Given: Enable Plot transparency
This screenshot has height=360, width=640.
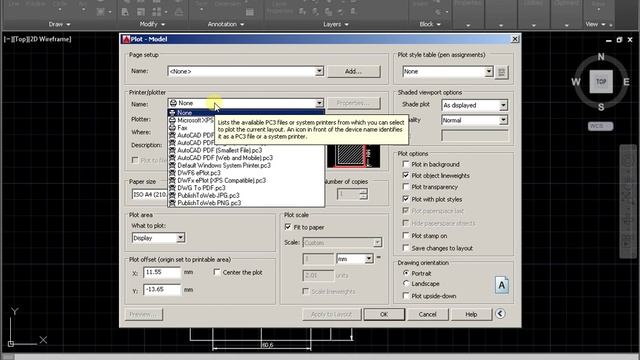Looking at the screenshot, I should 406,187.
